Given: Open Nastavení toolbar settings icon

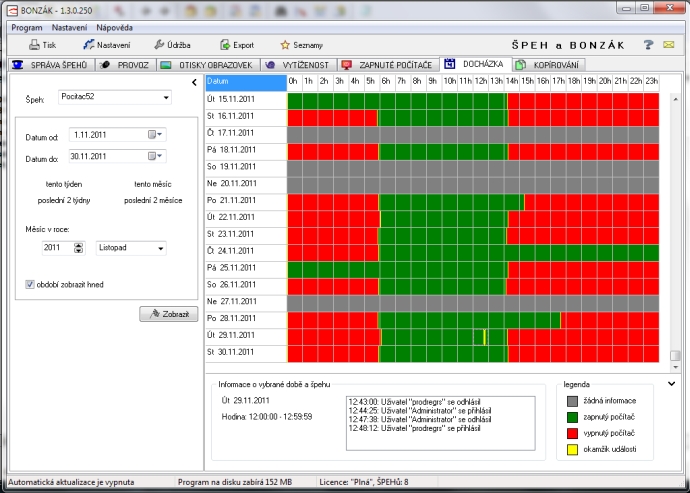Looking at the screenshot, I should click(88, 44).
